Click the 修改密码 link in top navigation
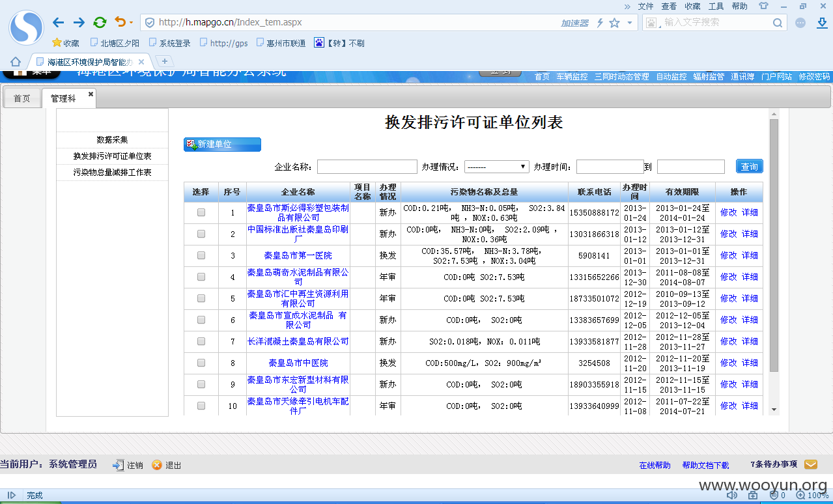 (814, 76)
